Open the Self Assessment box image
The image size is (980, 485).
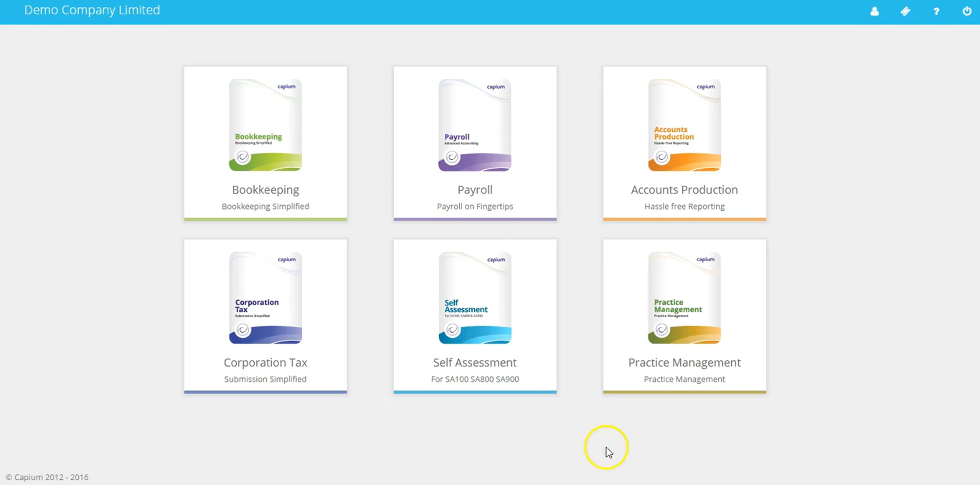(x=475, y=298)
